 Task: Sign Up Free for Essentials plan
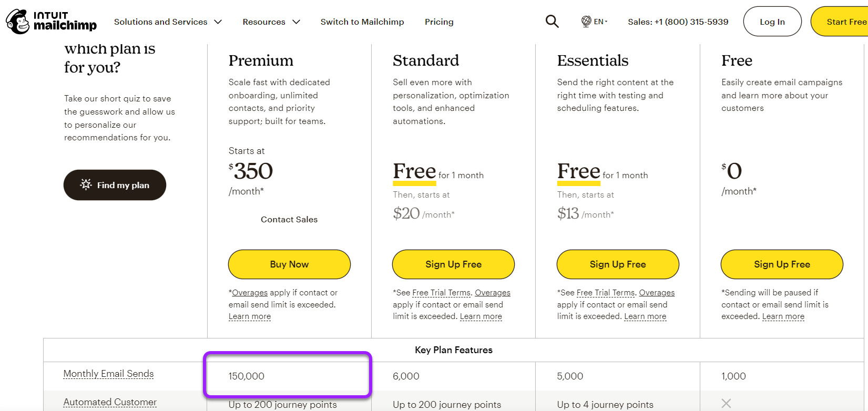click(x=618, y=264)
